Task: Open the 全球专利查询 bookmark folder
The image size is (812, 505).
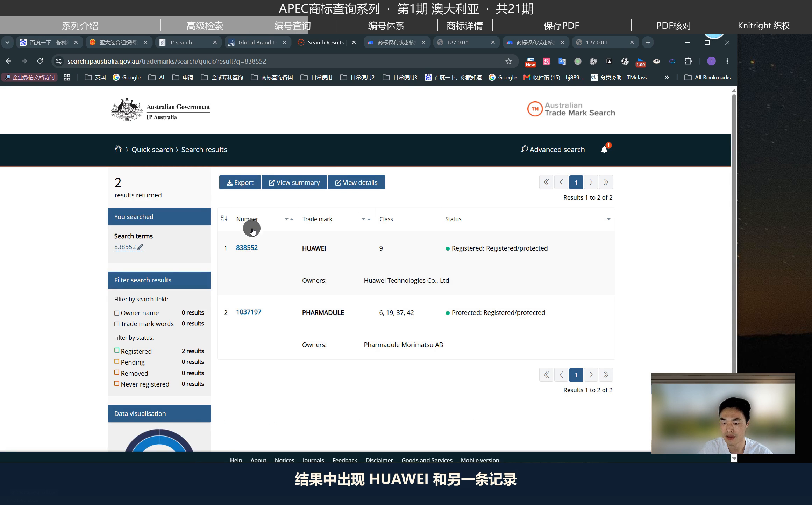Action: point(222,77)
